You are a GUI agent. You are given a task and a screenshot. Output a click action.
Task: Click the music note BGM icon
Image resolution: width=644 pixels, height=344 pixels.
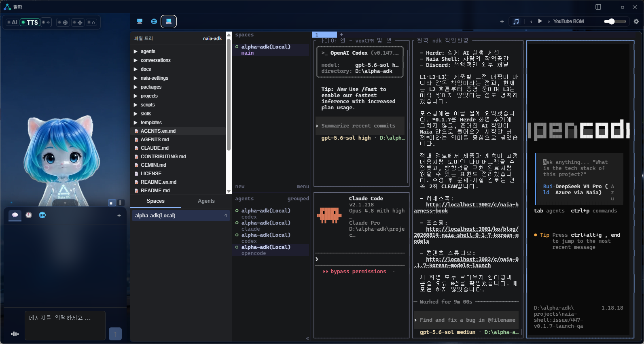(516, 21)
